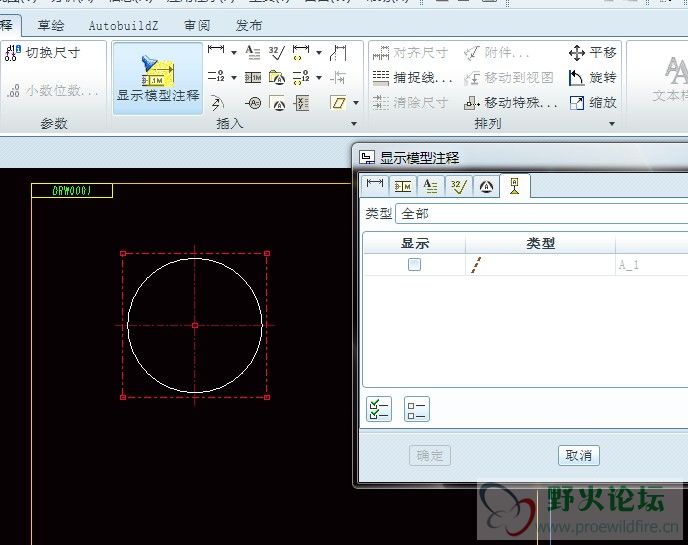
Task: Click the Cancel (取消) button in dialog
Action: 578,455
